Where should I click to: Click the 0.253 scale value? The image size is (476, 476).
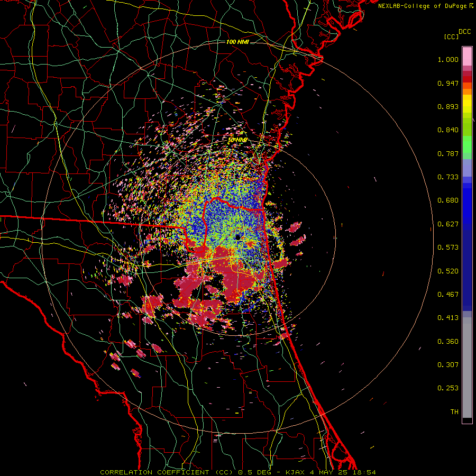(448, 388)
